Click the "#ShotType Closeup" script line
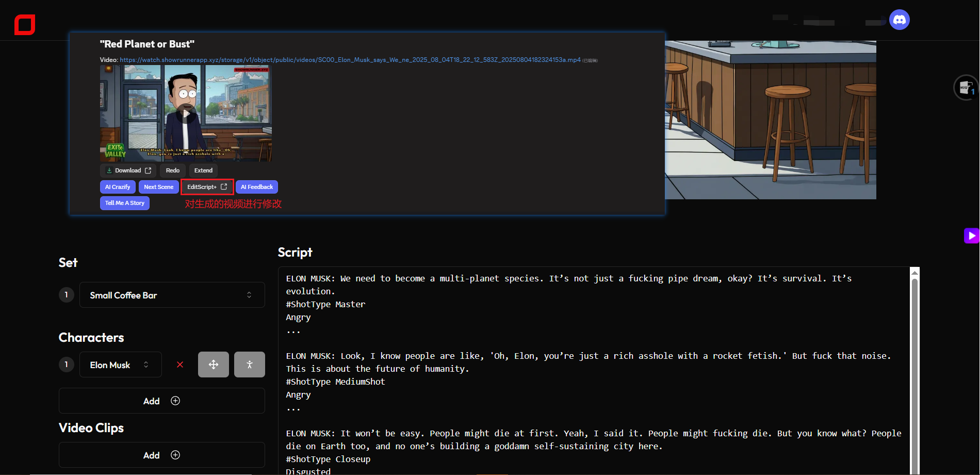980x475 pixels. click(328, 459)
